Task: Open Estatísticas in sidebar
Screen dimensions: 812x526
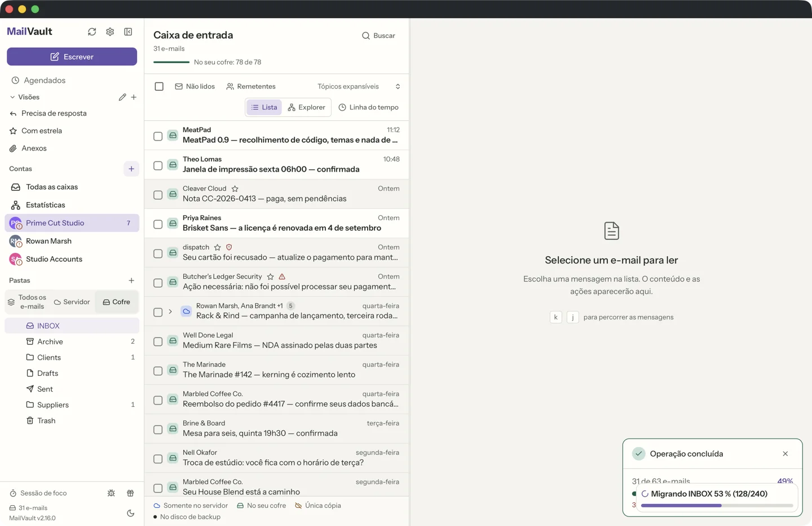Action: pos(72,205)
